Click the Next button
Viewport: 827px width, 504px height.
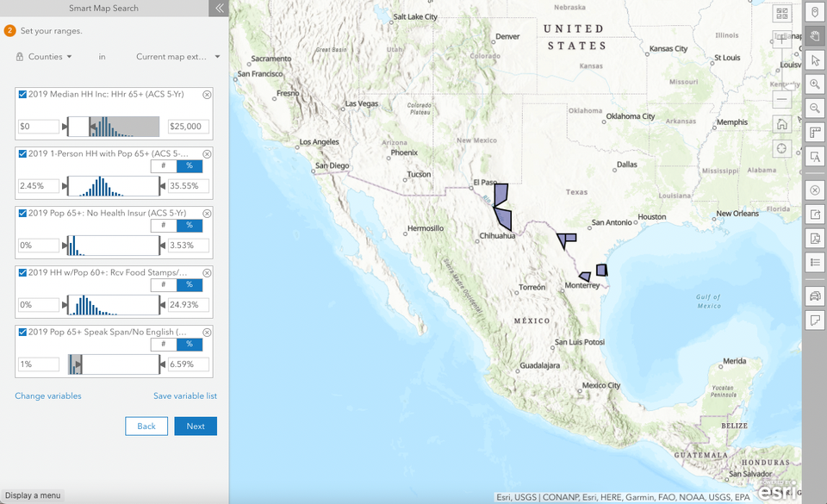pyautogui.click(x=196, y=426)
